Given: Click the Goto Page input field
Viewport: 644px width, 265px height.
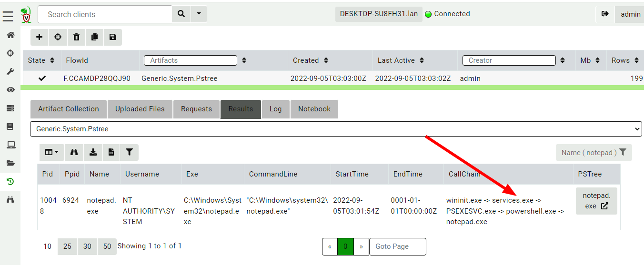Looking at the screenshot, I should [x=397, y=246].
